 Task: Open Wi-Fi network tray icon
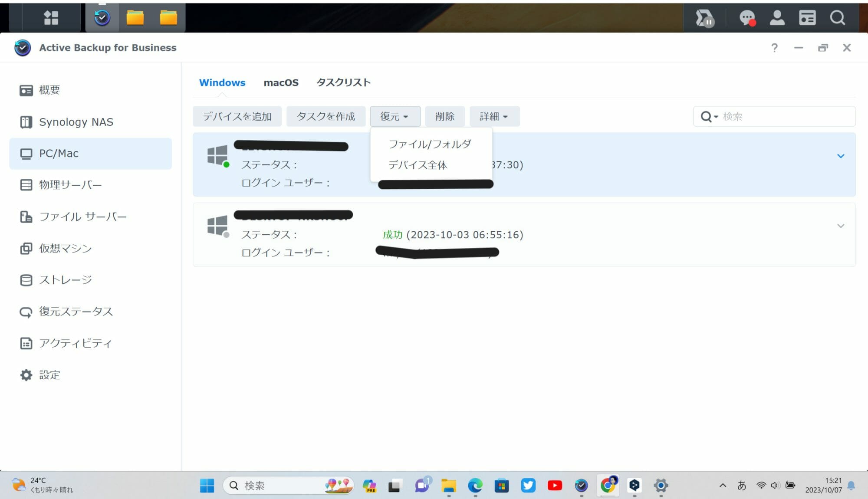761,486
